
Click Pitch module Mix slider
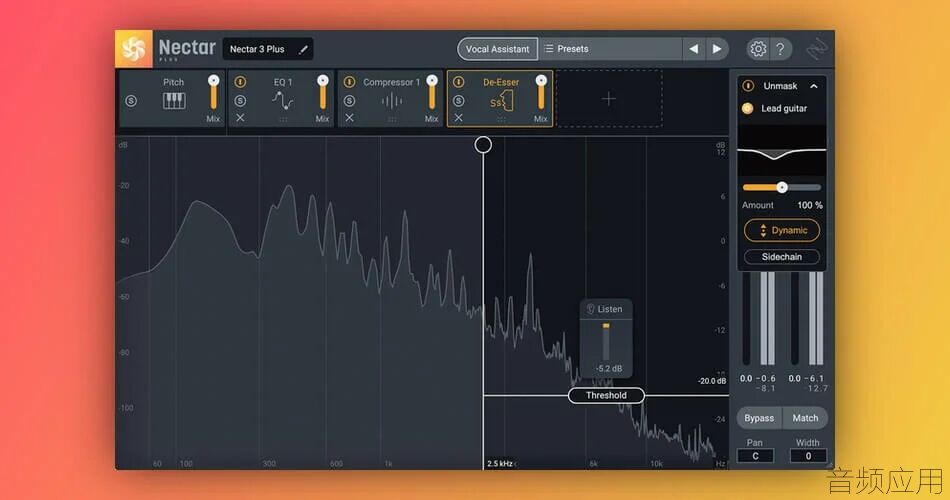pyautogui.click(x=213, y=93)
